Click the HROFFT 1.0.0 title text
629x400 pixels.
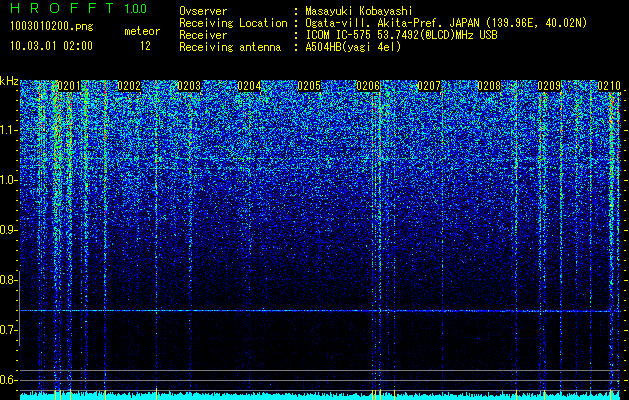tap(78, 8)
